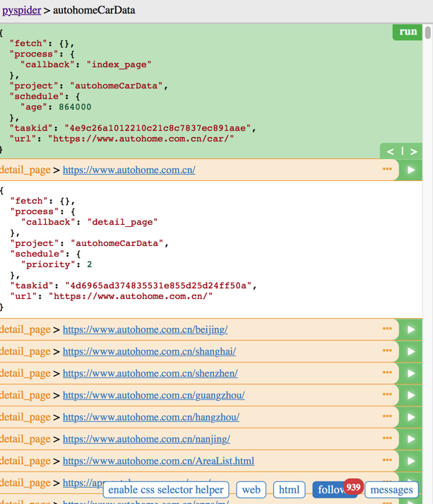Screen dimensions: 433x504
Task: Run the autohome.com.cn/ detail_page task
Action: 411,170
